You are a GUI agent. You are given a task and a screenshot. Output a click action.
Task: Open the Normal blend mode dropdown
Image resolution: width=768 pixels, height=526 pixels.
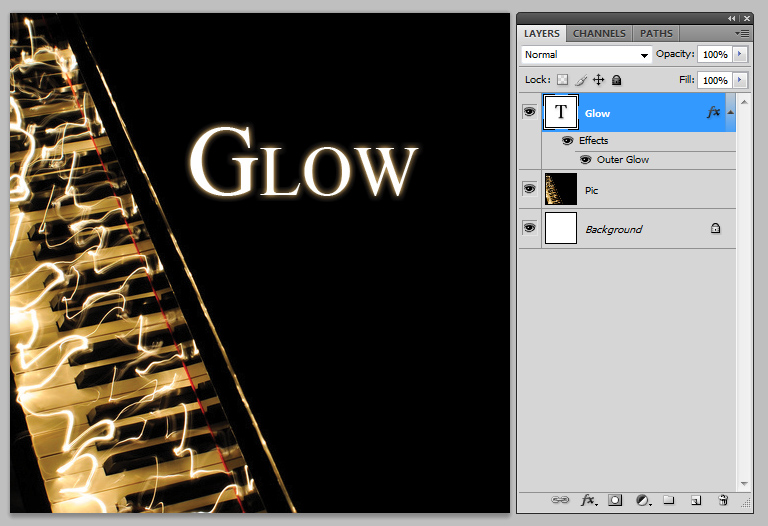pyautogui.click(x=586, y=55)
